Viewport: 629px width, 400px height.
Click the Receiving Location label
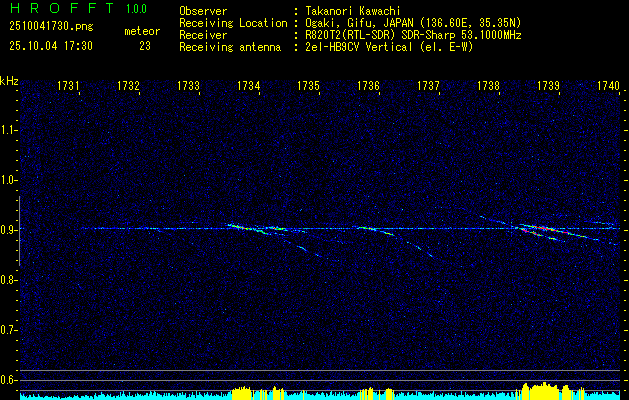(x=233, y=23)
